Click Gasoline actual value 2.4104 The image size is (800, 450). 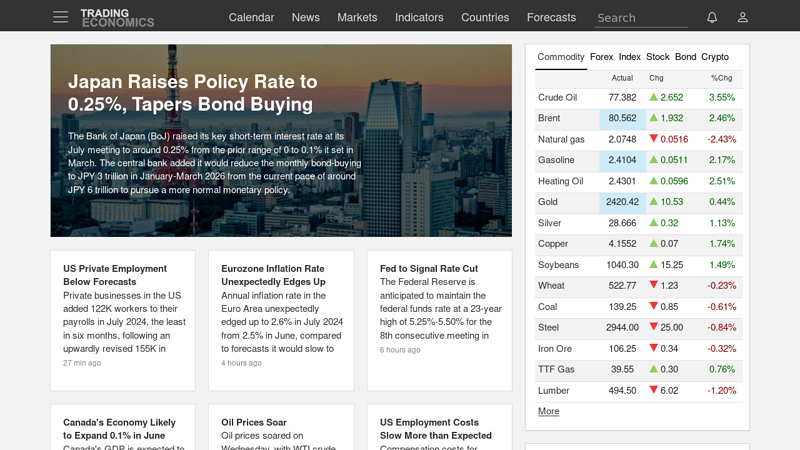(622, 160)
